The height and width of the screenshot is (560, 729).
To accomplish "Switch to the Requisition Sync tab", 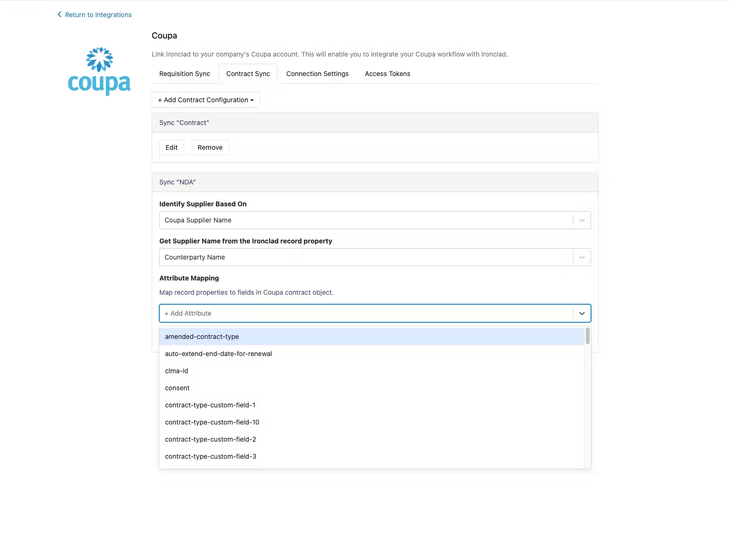I will 185,74.
